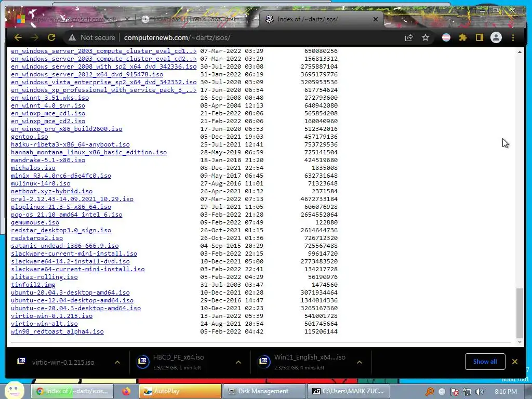Launch Firefox from the taskbar
532x399 pixels.
(x=127, y=391)
